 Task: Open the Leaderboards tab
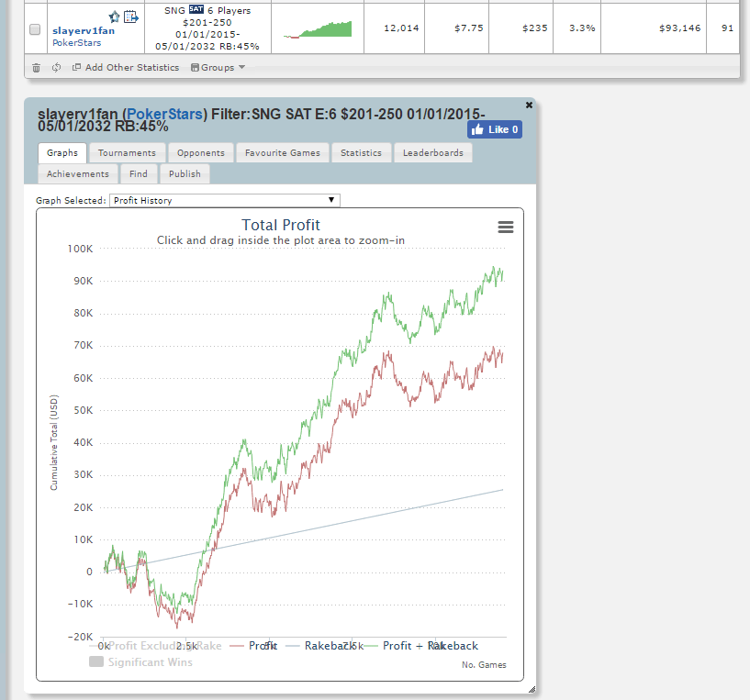pos(433,153)
